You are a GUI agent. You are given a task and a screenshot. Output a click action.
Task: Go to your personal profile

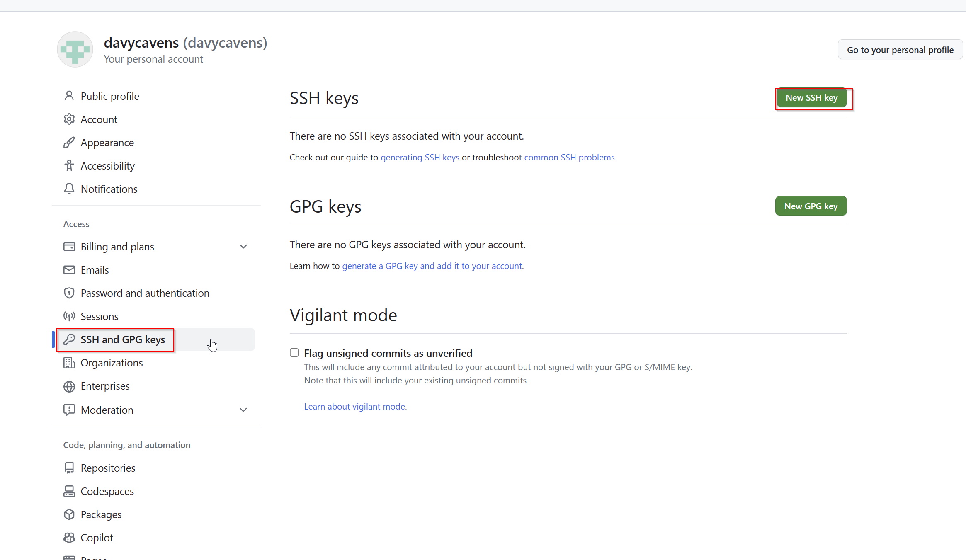tap(900, 50)
